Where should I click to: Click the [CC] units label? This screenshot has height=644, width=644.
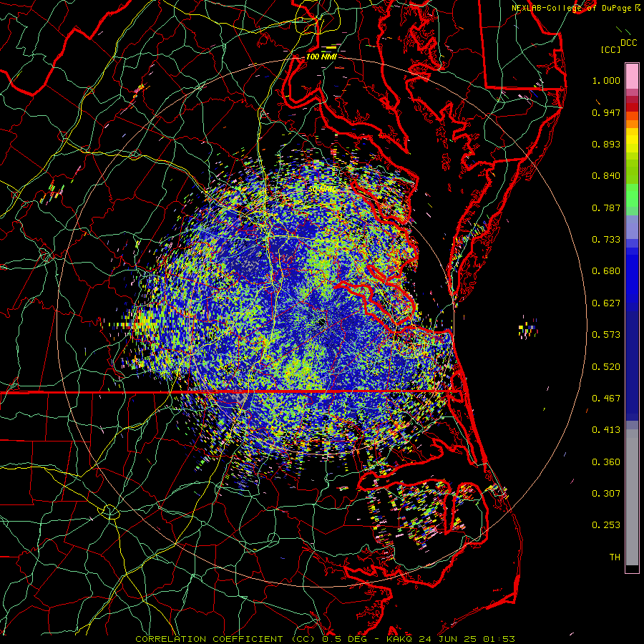[x=610, y=49]
